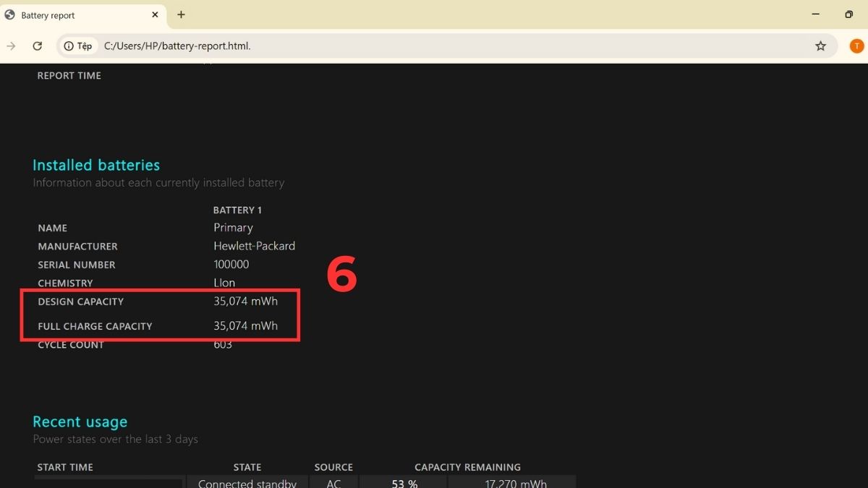
Task: Click the full charge capacity 35,074 mWh value
Action: 245,326
